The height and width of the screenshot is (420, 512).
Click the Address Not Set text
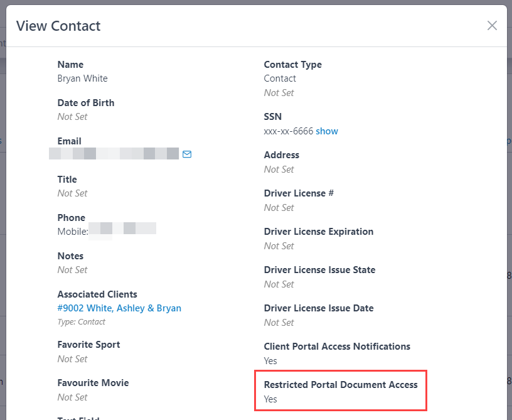tap(279, 169)
